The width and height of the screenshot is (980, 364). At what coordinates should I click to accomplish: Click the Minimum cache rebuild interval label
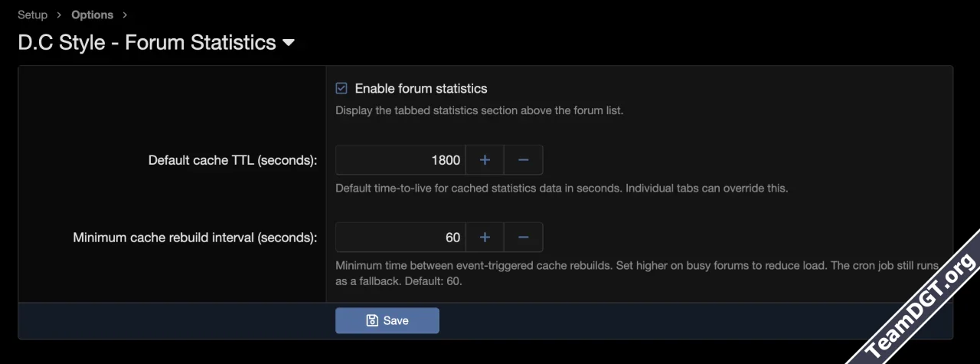coord(194,238)
